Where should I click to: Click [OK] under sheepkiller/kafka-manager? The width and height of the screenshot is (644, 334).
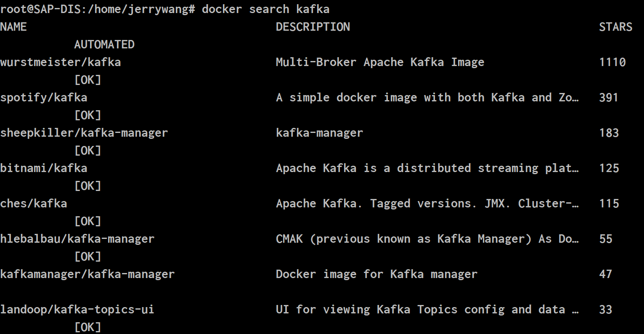[x=87, y=151]
